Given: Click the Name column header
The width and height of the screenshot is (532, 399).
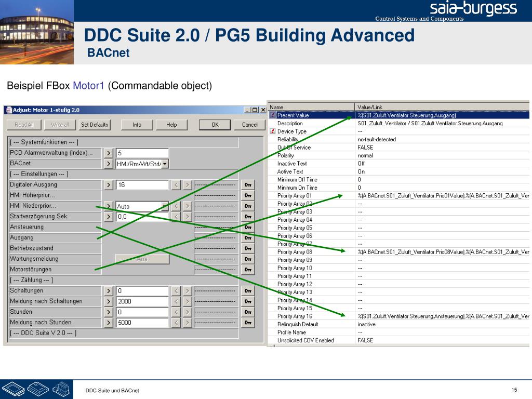Looking at the screenshot, I should [311, 107].
